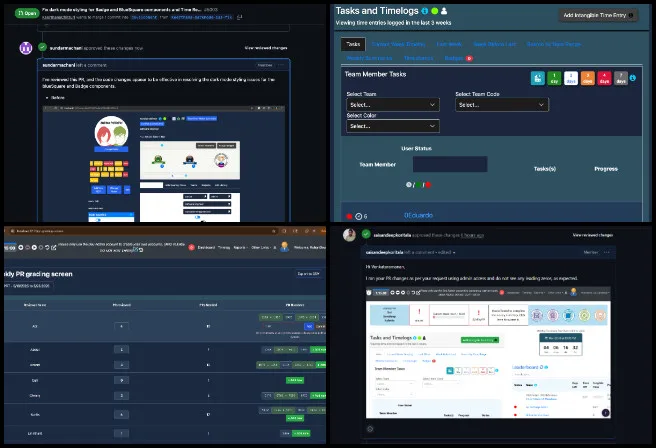Filter by the orange 3 days swatch

coord(588,78)
